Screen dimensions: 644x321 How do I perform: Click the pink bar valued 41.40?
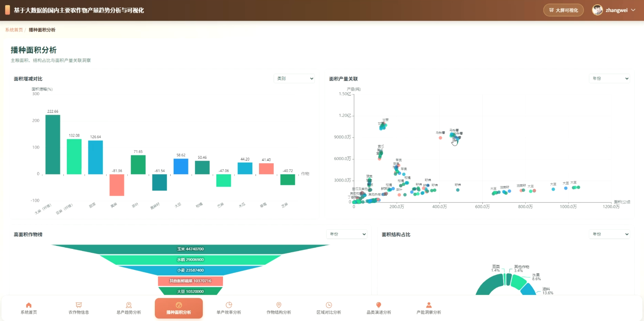point(266,169)
